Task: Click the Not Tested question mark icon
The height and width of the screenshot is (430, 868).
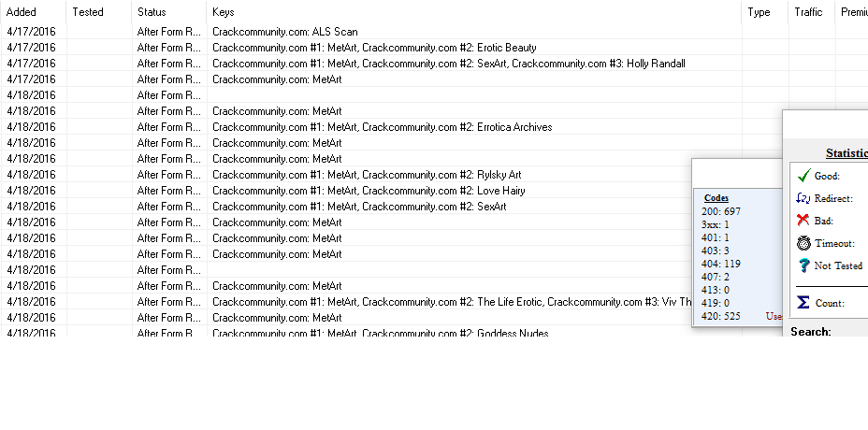Action: pos(803,265)
